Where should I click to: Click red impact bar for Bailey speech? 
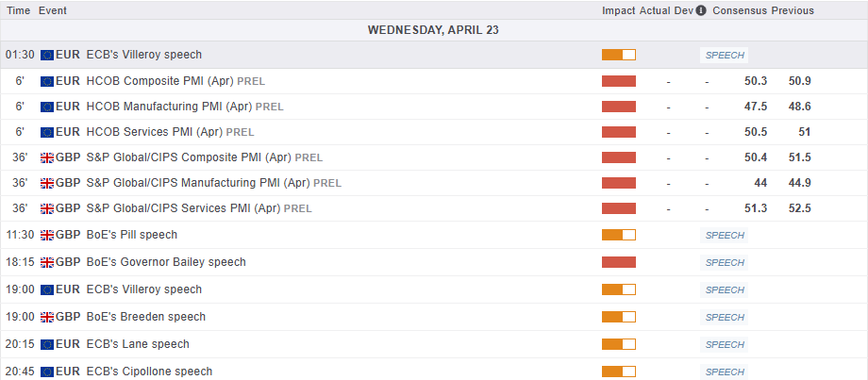[619, 262]
